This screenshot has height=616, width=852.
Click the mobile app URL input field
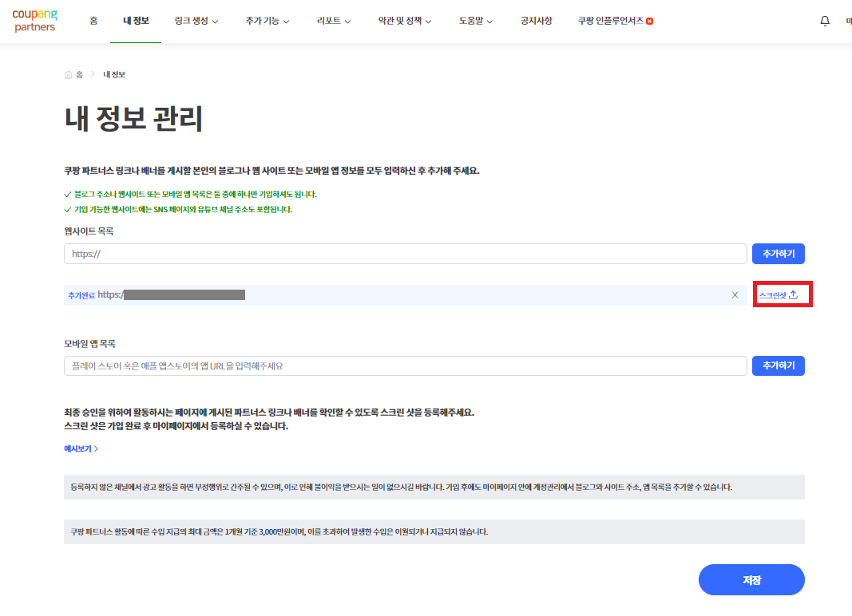[406, 366]
